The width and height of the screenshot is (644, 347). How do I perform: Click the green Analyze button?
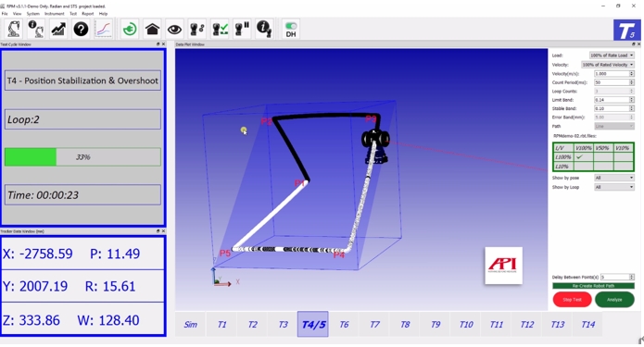[614, 300]
